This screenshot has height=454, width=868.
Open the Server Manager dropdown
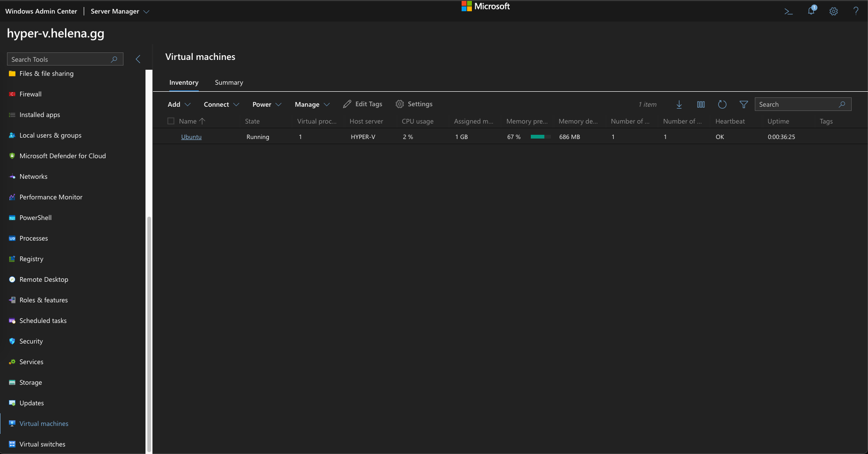(120, 11)
